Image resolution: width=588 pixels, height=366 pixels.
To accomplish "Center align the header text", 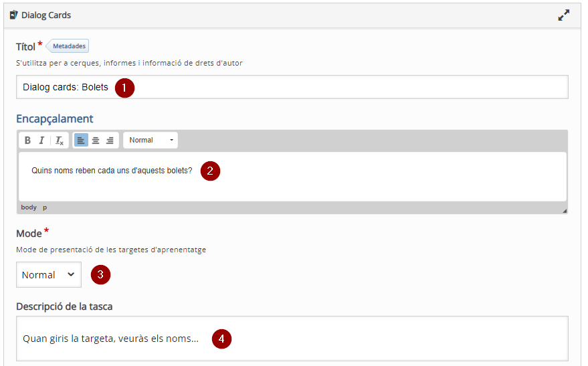I will (x=96, y=141).
